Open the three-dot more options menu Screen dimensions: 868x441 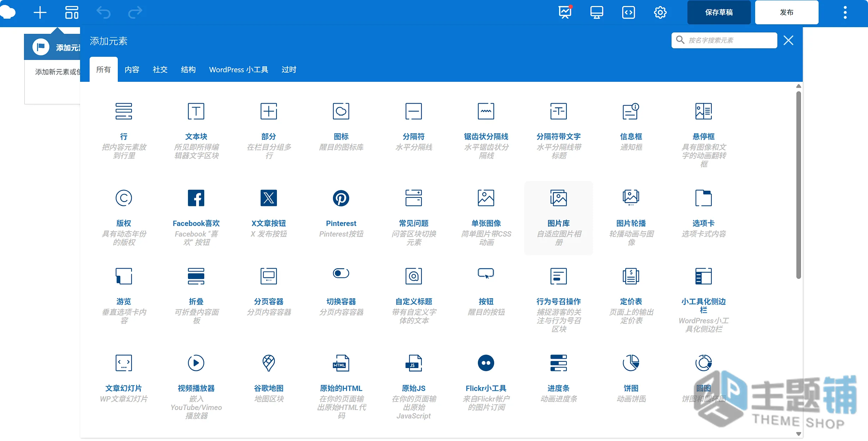845,12
